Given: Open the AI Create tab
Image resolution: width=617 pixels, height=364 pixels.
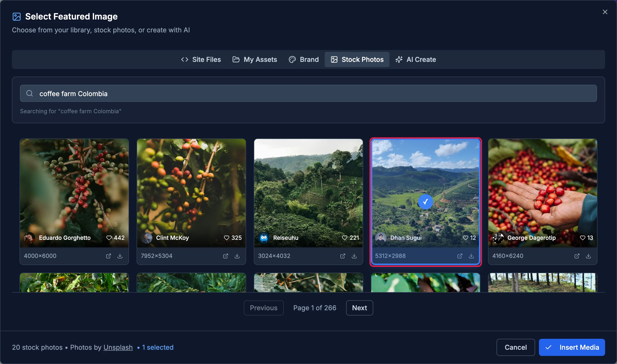Looking at the screenshot, I should pos(416,59).
